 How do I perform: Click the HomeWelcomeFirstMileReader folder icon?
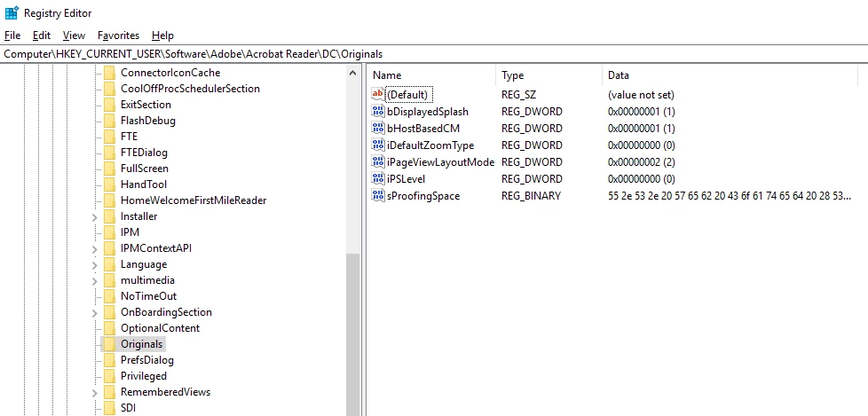click(109, 200)
